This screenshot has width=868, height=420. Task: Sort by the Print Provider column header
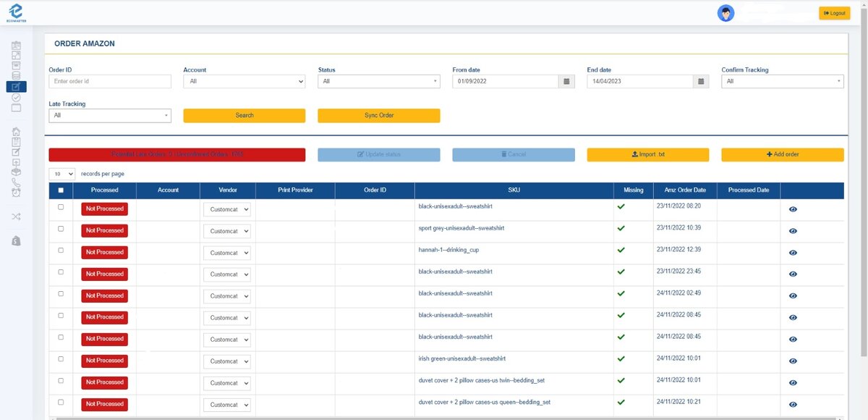(295, 190)
